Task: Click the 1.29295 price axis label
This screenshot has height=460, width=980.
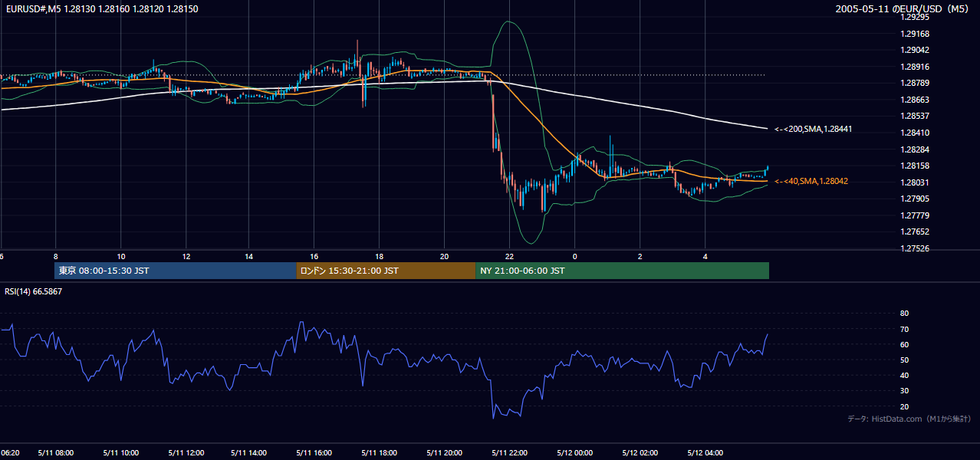Action: tap(915, 17)
